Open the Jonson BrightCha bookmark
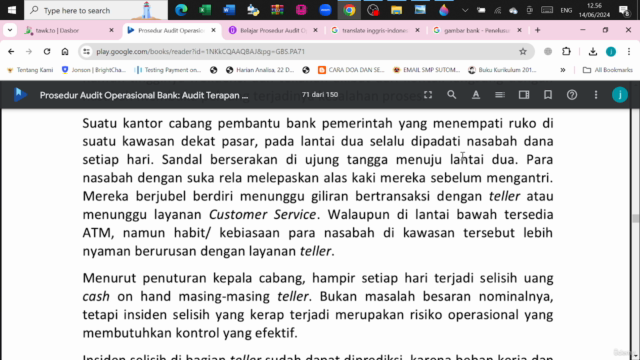This screenshot has width=640, height=360. tap(93, 70)
